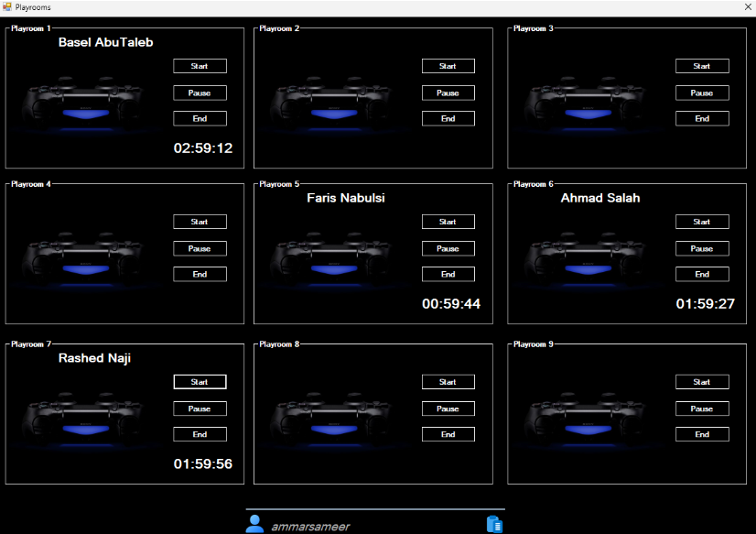Viewport: 756px width, 534px height.
Task: Start the session in Playroom 9
Action: coord(702,382)
